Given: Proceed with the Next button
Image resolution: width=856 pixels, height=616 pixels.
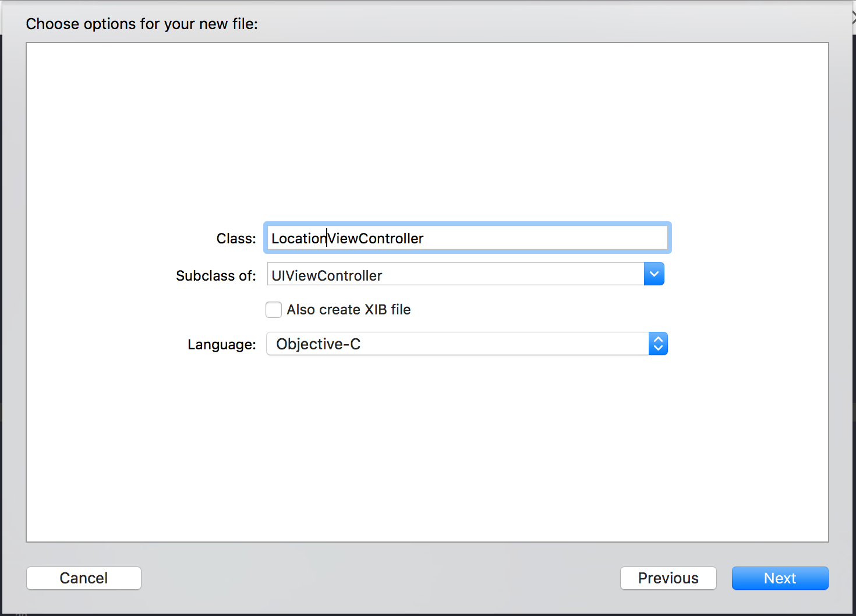Looking at the screenshot, I should pos(780,578).
